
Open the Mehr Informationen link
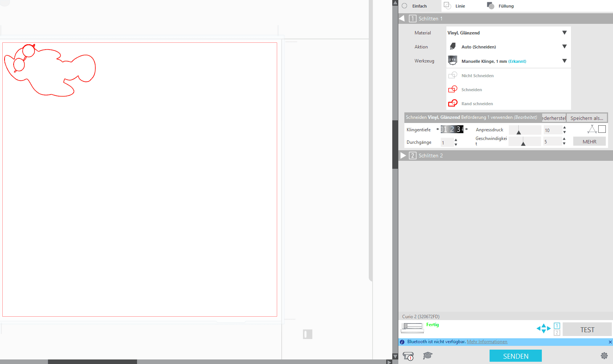click(487, 342)
